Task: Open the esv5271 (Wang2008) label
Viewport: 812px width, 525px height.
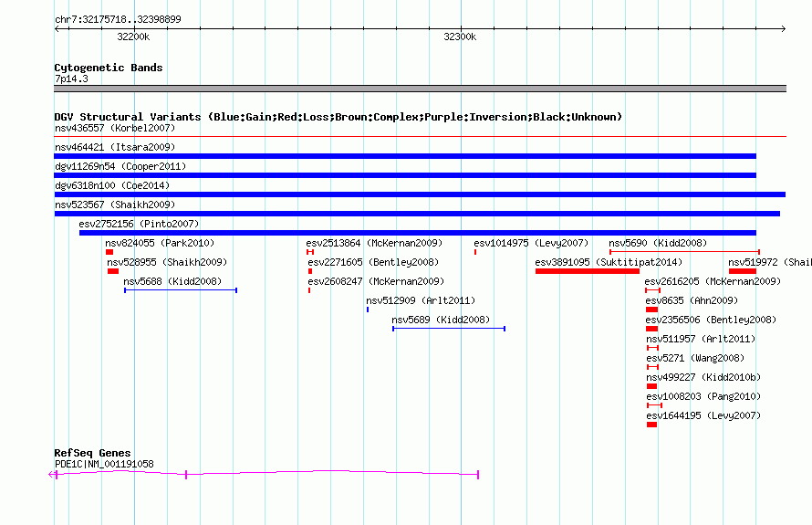Action: coord(695,358)
